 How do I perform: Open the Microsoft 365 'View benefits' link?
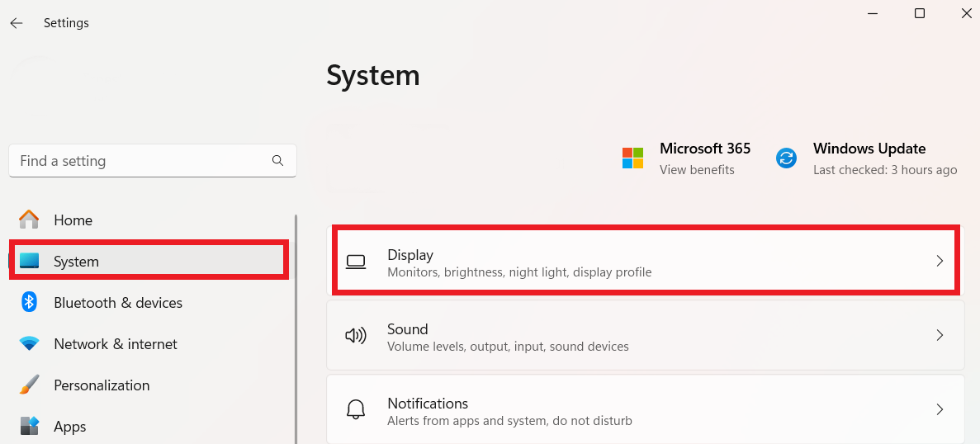click(x=696, y=170)
